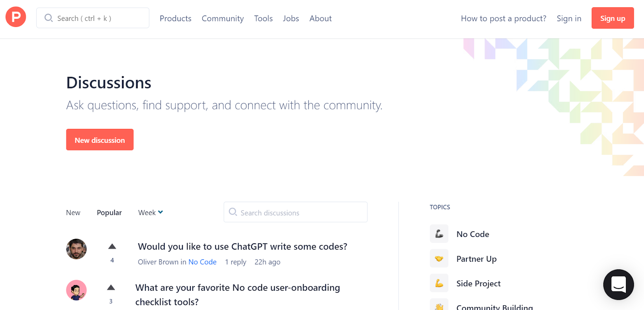644x310 pixels.
Task: Upvote the No code user-onboarding discussion
Action: click(x=111, y=287)
